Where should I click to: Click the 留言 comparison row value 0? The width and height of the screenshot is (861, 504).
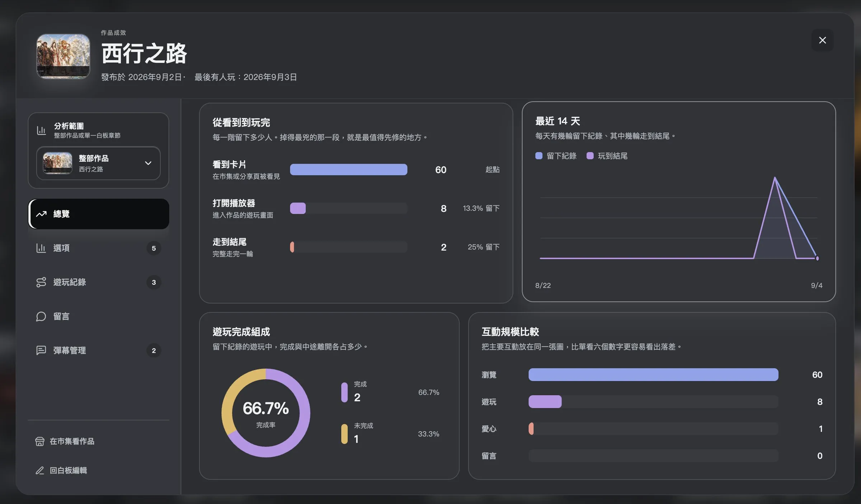tap(820, 456)
